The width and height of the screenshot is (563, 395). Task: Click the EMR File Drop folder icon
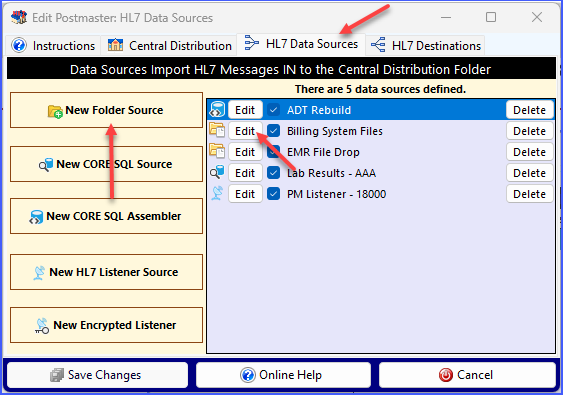pyautogui.click(x=217, y=151)
